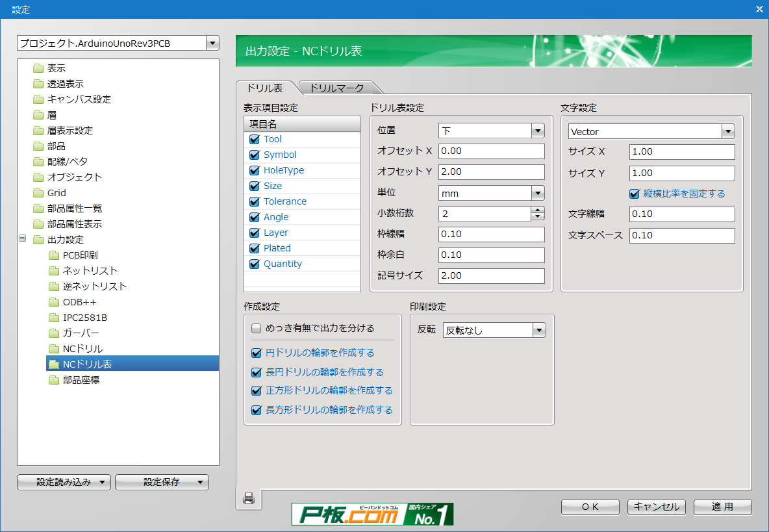The image size is (769, 532).
Task: Enable めっき有無で出力を分ける checkbox
Action: [x=256, y=329]
